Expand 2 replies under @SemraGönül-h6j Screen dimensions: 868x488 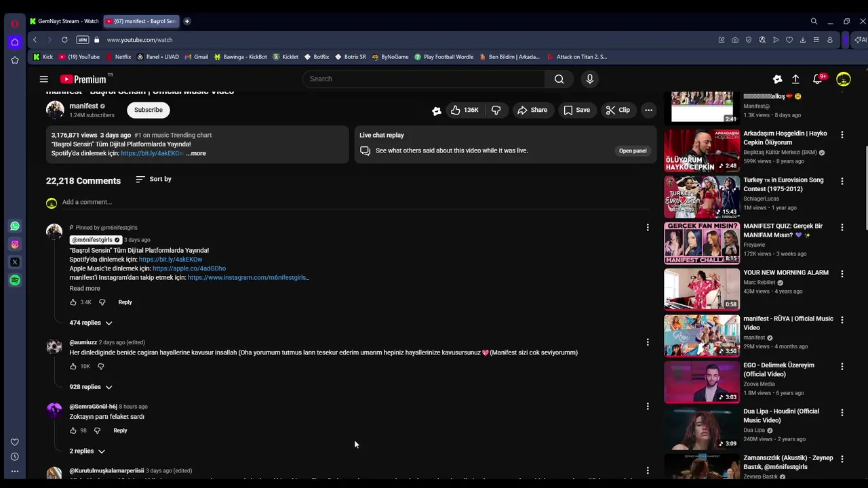87,451
